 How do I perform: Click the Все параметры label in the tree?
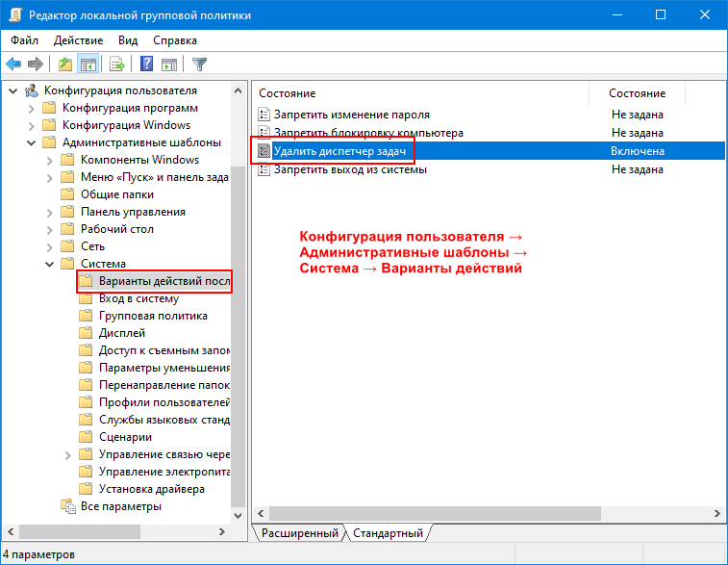coord(121,506)
